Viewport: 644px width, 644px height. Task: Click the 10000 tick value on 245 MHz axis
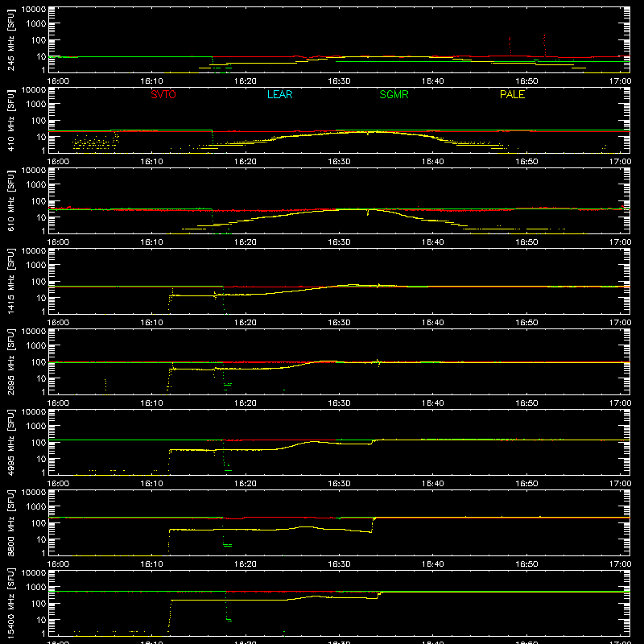click(34, 10)
